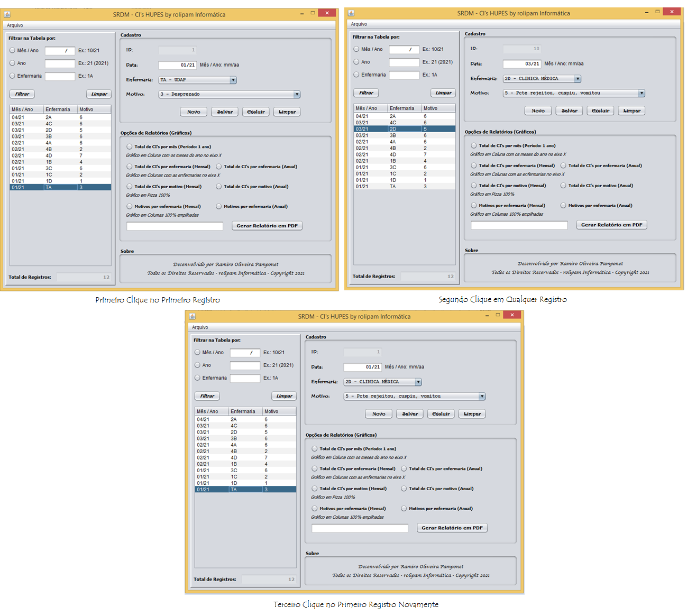Click Salvar button in bottom window

click(410, 414)
